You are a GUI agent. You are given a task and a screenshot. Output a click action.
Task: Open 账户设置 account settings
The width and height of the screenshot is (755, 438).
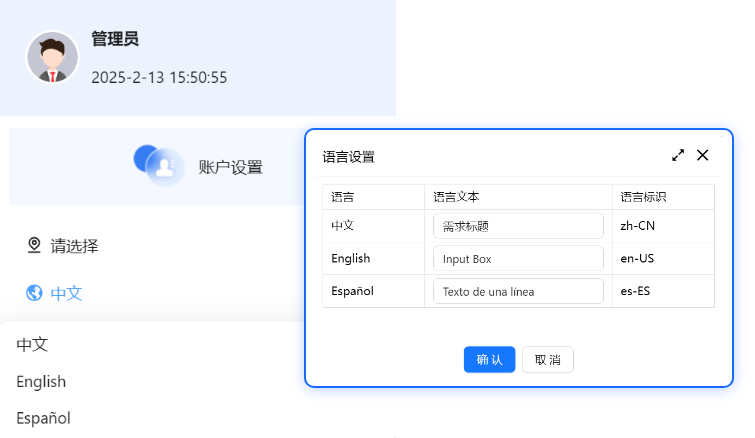(x=230, y=167)
